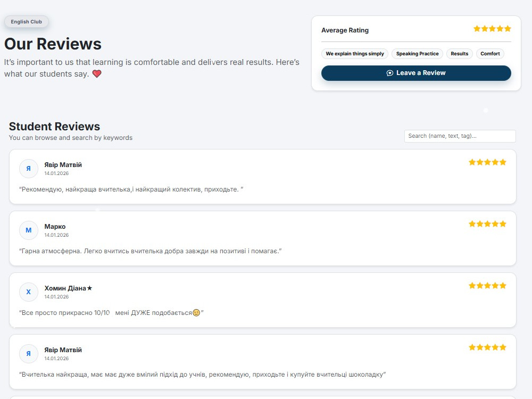Click the speech bubble icon in Leave a Review
The image size is (532, 399).
point(390,73)
